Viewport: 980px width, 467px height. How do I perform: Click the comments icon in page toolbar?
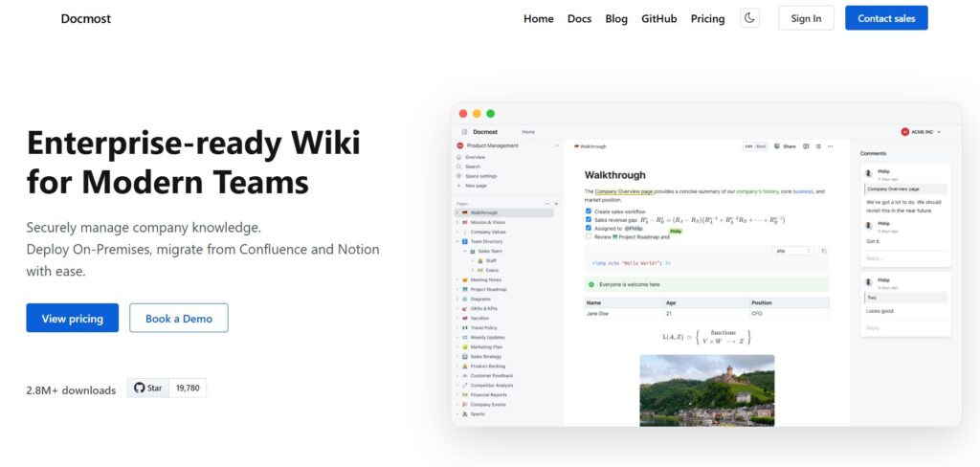point(806,146)
